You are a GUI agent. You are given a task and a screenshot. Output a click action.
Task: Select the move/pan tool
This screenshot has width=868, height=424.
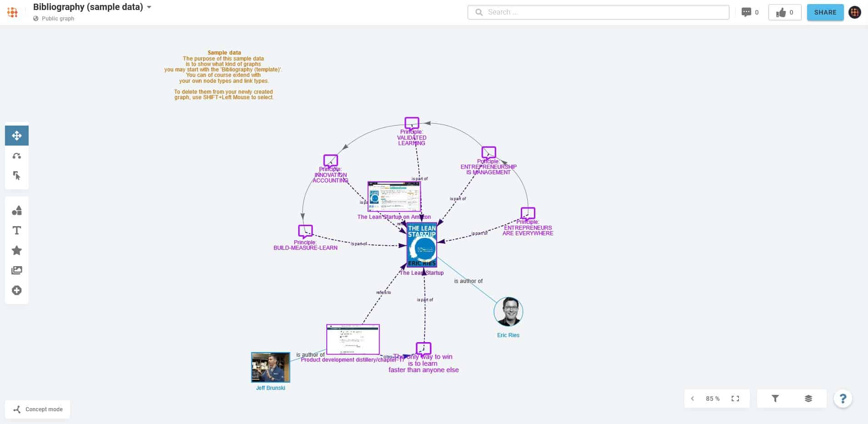point(17,136)
